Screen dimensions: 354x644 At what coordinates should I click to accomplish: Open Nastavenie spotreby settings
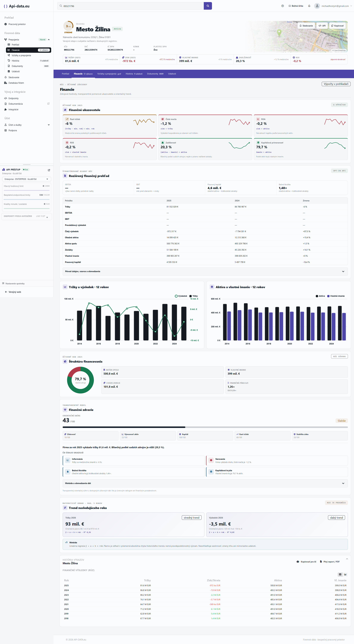(x=26, y=284)
